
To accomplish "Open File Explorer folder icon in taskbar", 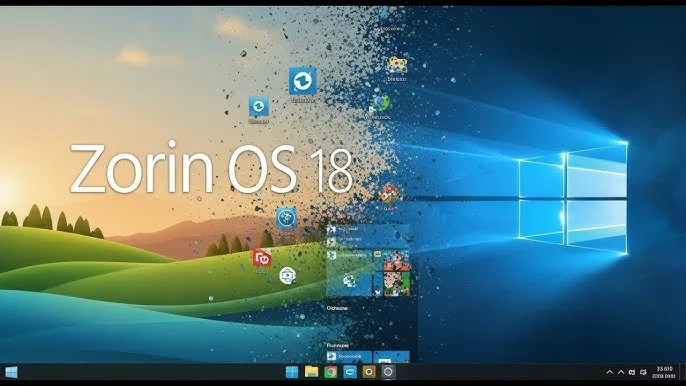I will 311,372.
